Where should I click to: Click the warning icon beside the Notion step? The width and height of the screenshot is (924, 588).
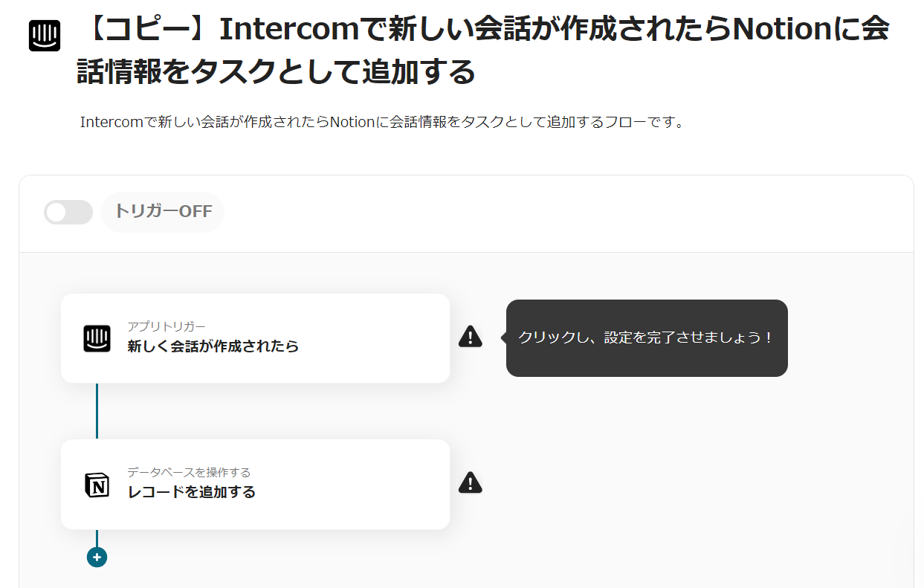coord(470,482)
